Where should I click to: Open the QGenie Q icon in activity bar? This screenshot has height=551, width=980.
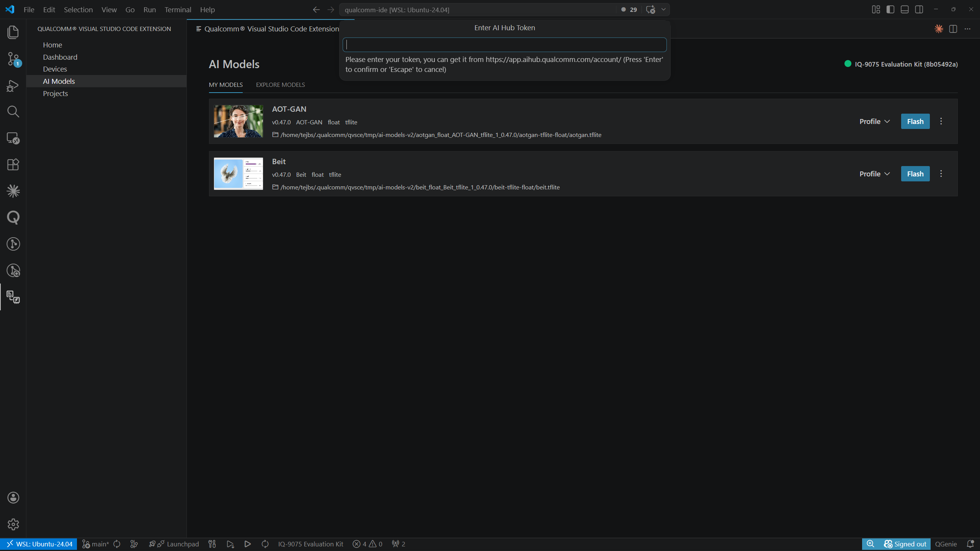coord(13,217)
